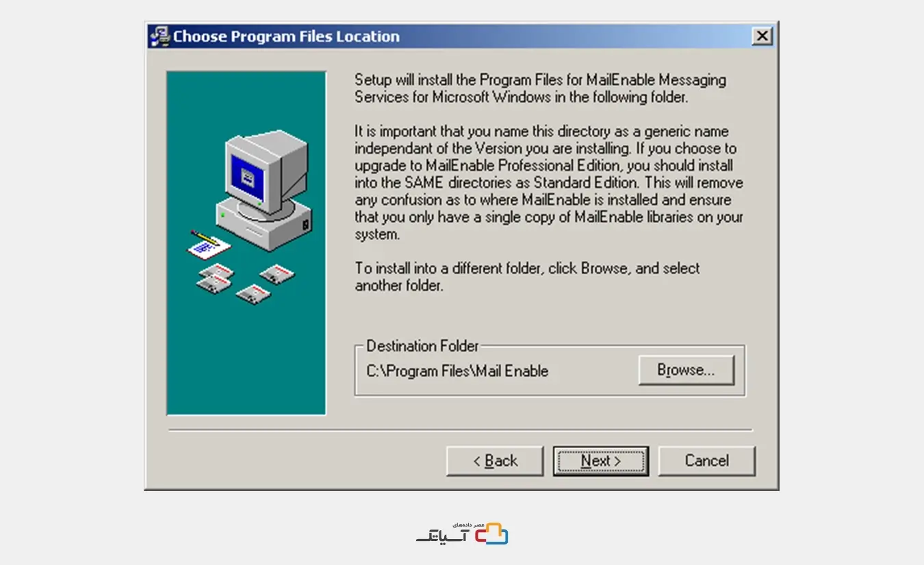Click the lowest floppy disk in the graphic
This screenshot has height=565, width=924.
253,294
